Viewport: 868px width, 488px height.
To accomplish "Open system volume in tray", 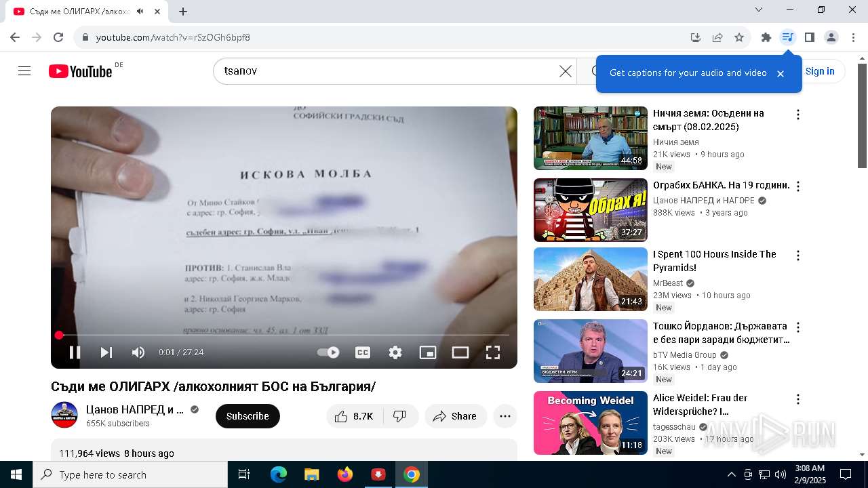I will 781,474.
